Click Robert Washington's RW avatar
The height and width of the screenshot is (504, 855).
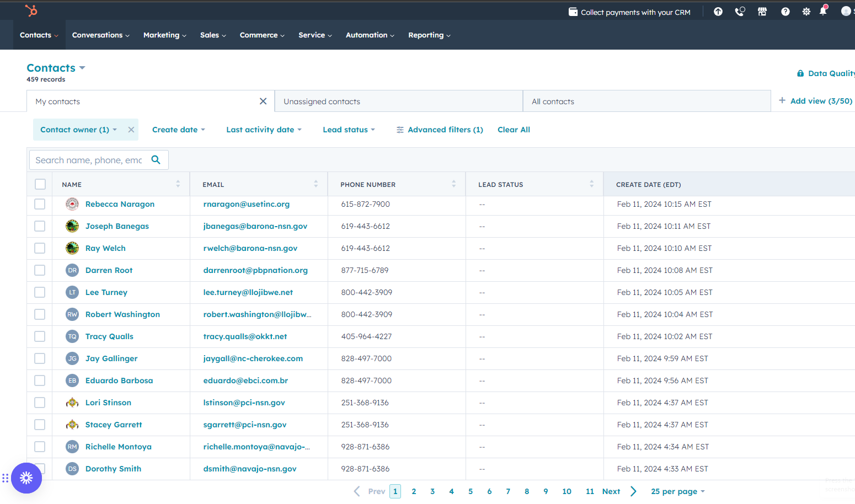point(72,314)
